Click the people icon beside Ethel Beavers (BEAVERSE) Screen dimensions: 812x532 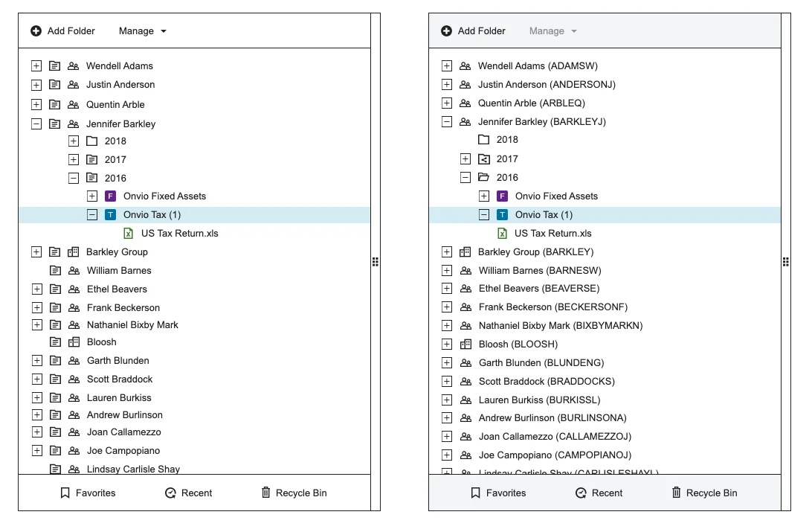click(x=465, y=289)
